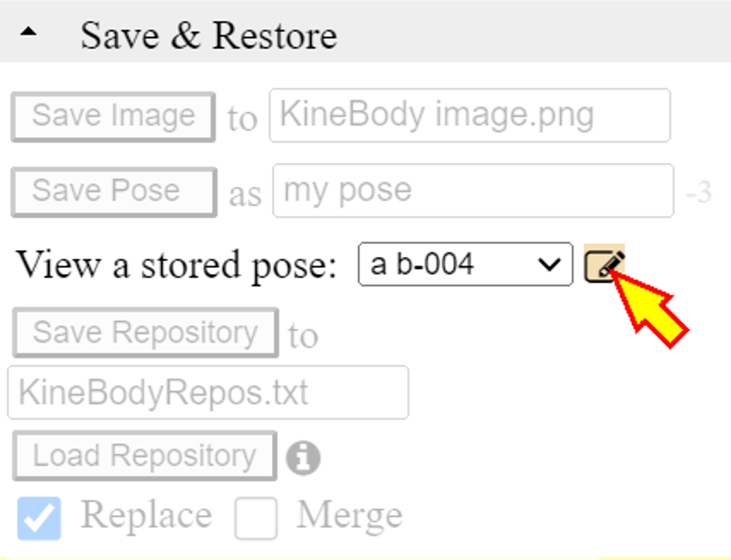Viewport: 731px width, 560px height.
Task: Collapse the Save & Restore section triangle
Action: coord(28,31)
